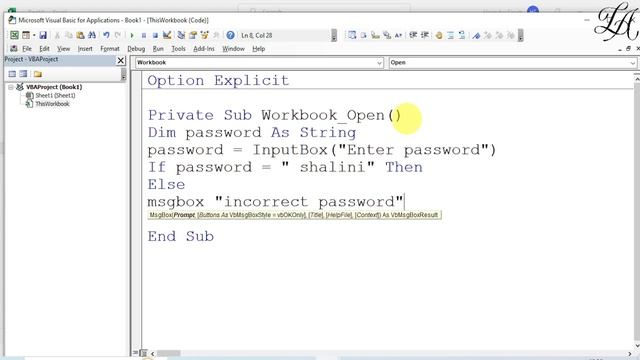Click the Insert UserForm toolbar icon
Image resolution: width=640 pixels, height=360 pixels.
coord(26,36)
